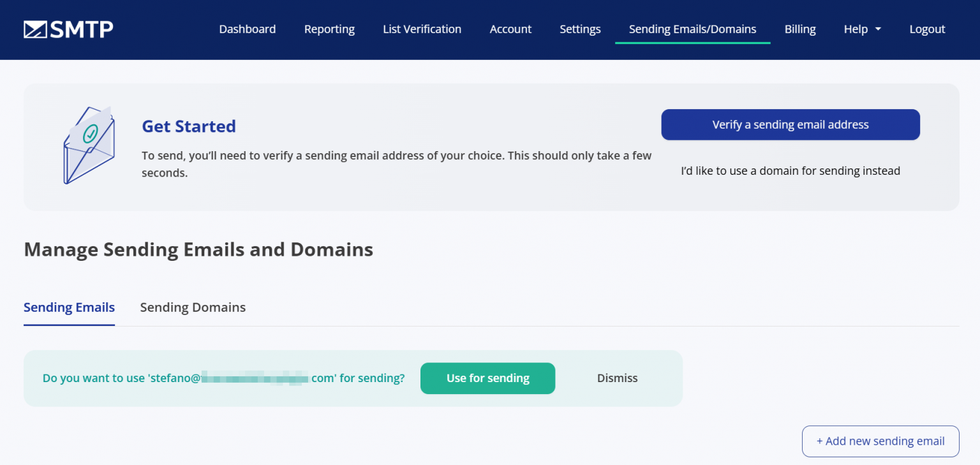The height and width of the screenshot is (465, 980).
Task: Click Add new sending email
Action: point(880,441)
